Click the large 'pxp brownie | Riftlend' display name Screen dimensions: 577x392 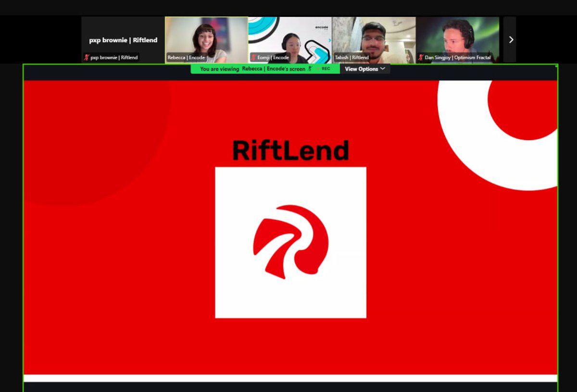pos(123,40)
